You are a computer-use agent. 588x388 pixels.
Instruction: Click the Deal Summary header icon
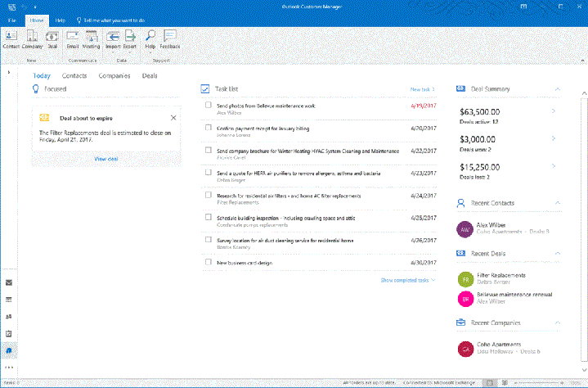(x=461, y=89)
